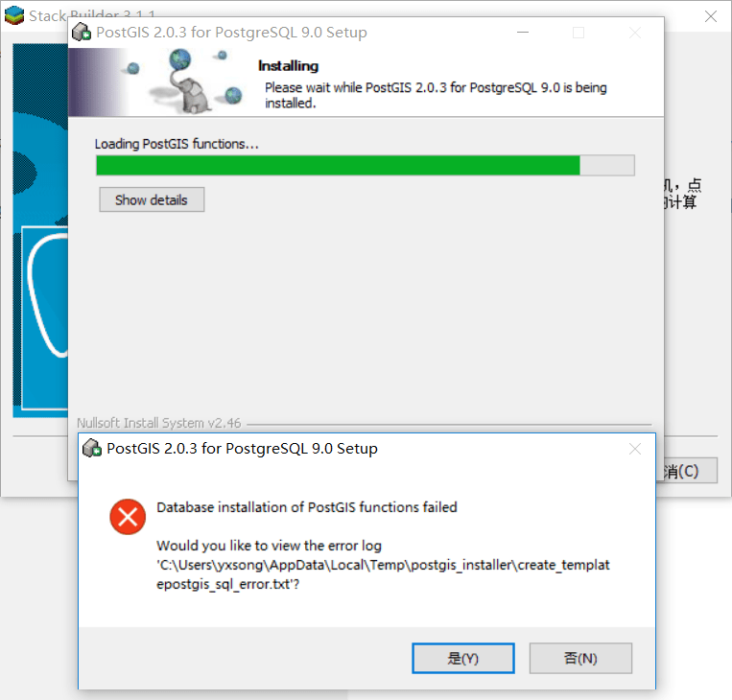Choose 否(N) to skip the error log
This screenshot has width=732, height=700.
click(580, 658)
